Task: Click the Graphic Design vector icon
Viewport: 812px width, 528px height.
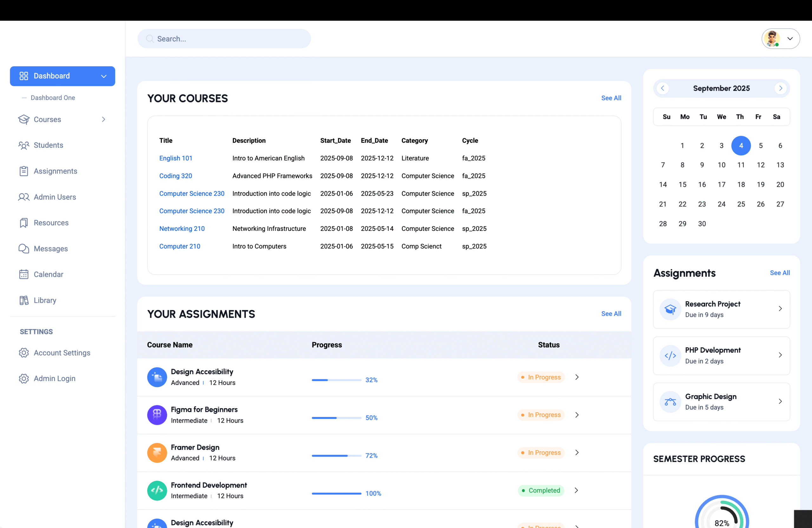Action: [x=671, y=402]
